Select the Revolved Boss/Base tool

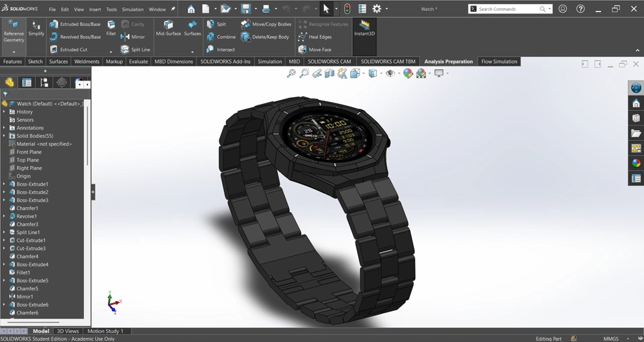(x=75, y=37)
